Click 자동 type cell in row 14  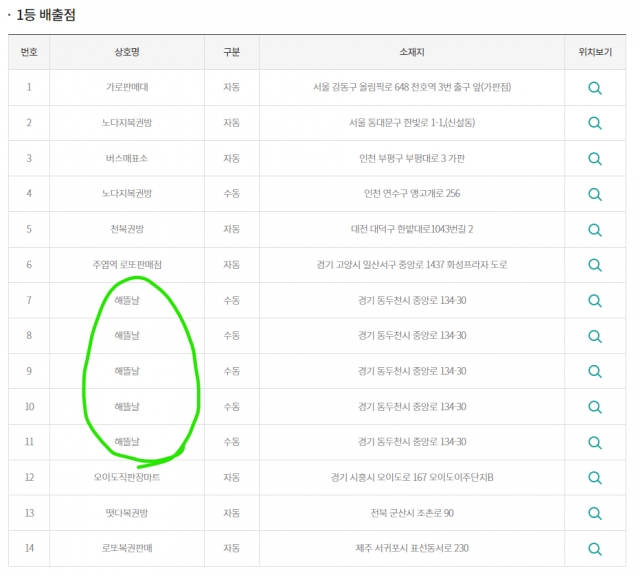(x=231, y=548)
